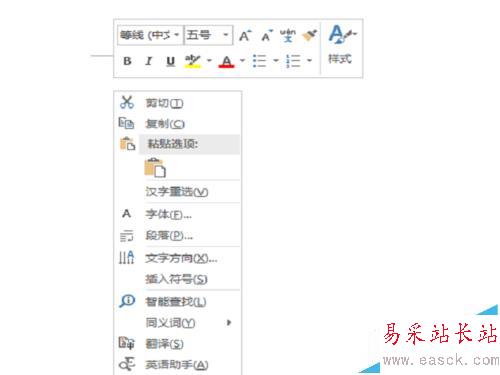Open the 五号 font size dropdown
The height and width of the screenshot is (375, 500).
(226, 35)
